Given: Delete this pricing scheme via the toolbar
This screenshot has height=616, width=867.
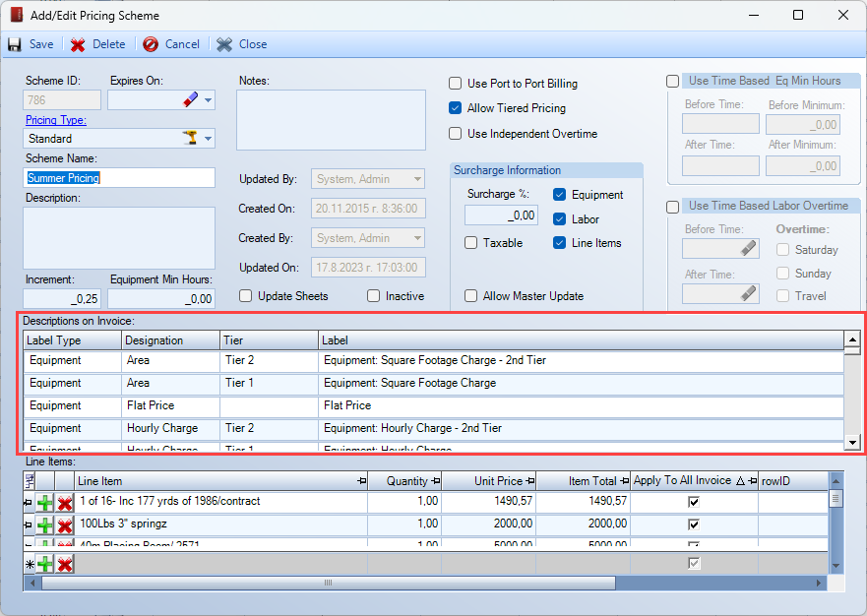Looking at the screenshot, I should click(97, 44).
